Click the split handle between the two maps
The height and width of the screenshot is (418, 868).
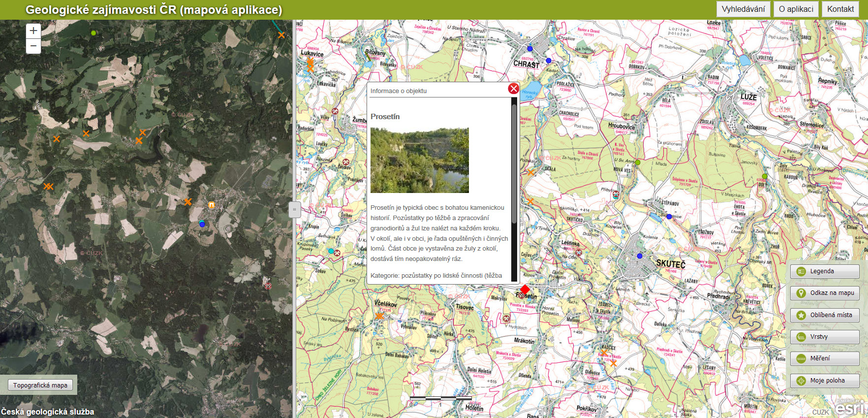[294, 209]
